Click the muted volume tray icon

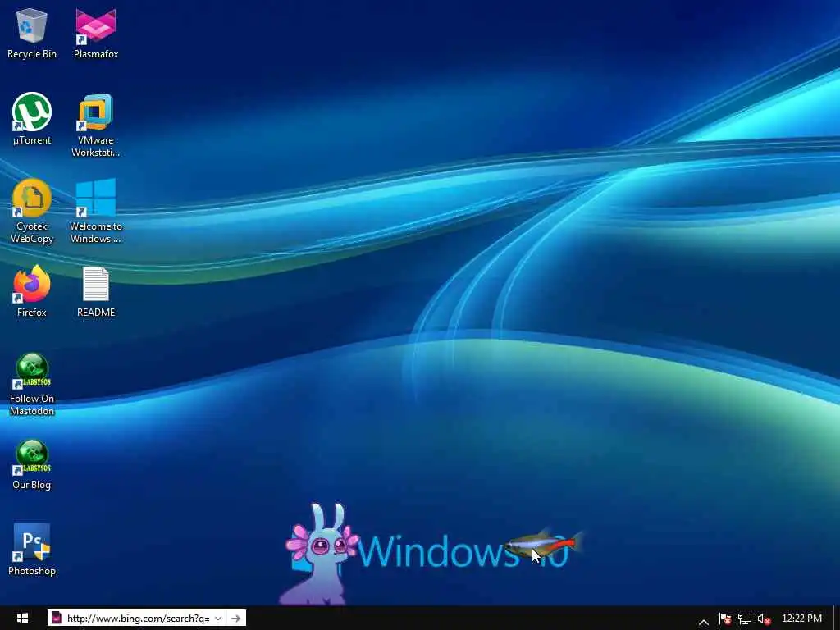[764, 619]
